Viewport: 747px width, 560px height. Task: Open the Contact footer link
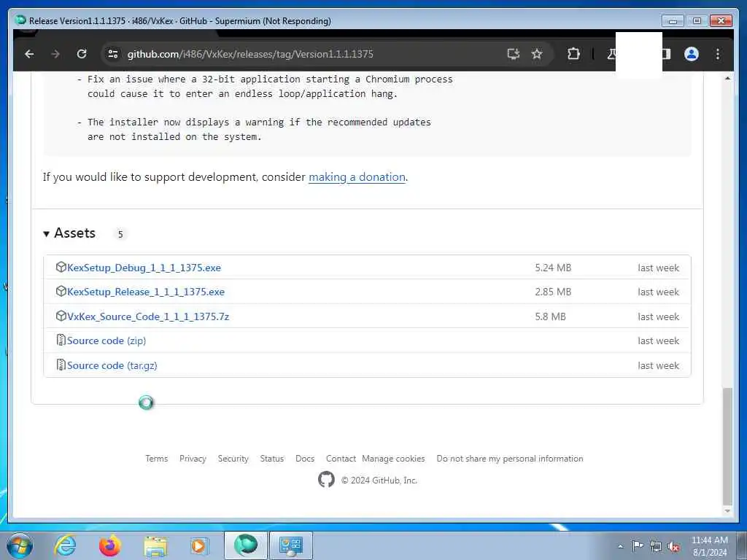tap(341, 459)
